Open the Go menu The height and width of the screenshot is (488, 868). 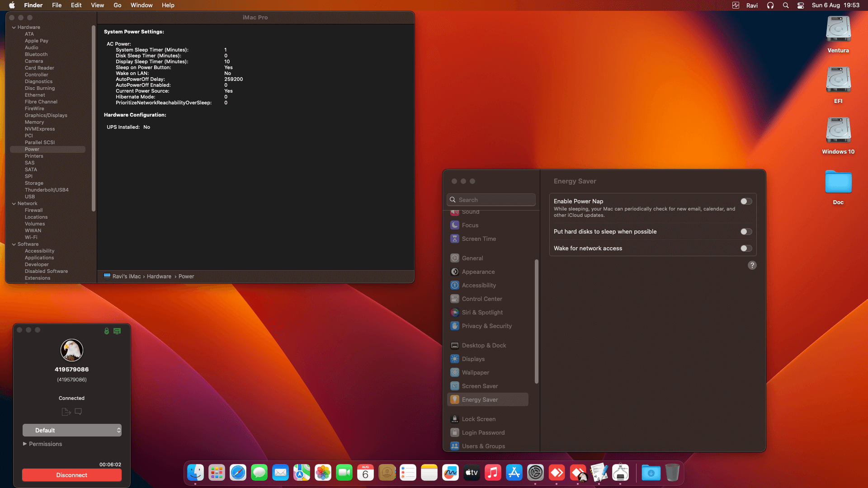118,5
